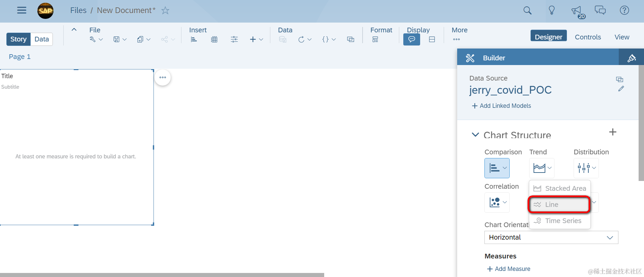Screen dimensions: 644x277
Task: Click the wrench edit tool icon
Action: click(x=93, y=39)
